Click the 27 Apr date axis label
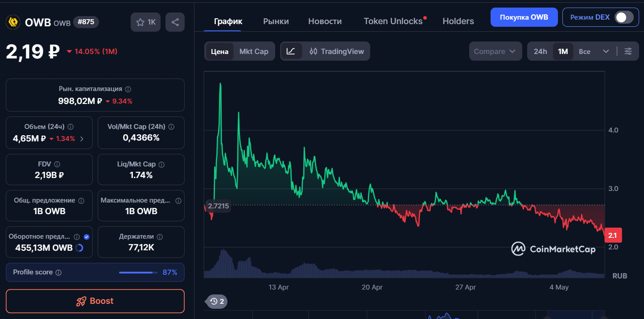 coord(466,287)
